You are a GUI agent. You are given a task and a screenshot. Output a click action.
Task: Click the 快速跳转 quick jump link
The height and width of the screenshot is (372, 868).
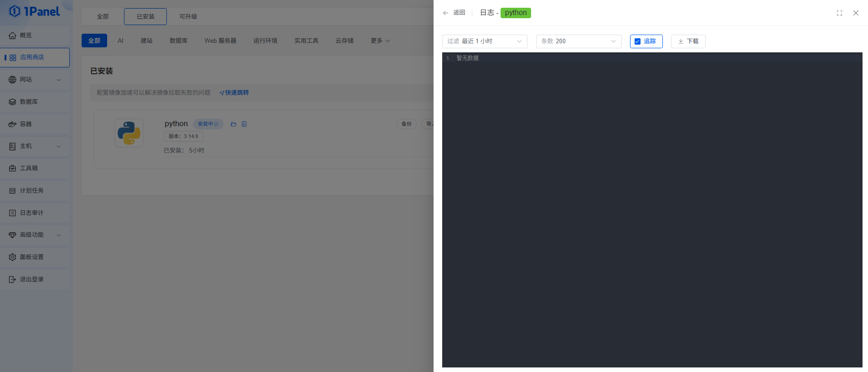pyautogui.click(x=234, y=93)
